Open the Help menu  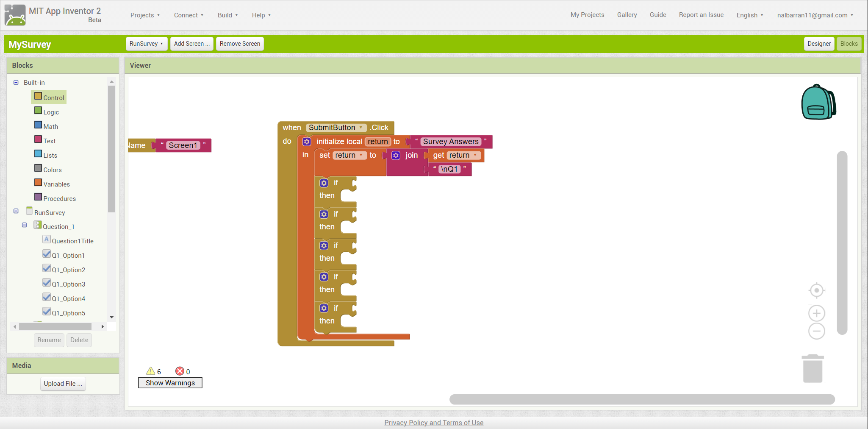tap(261, 15)
